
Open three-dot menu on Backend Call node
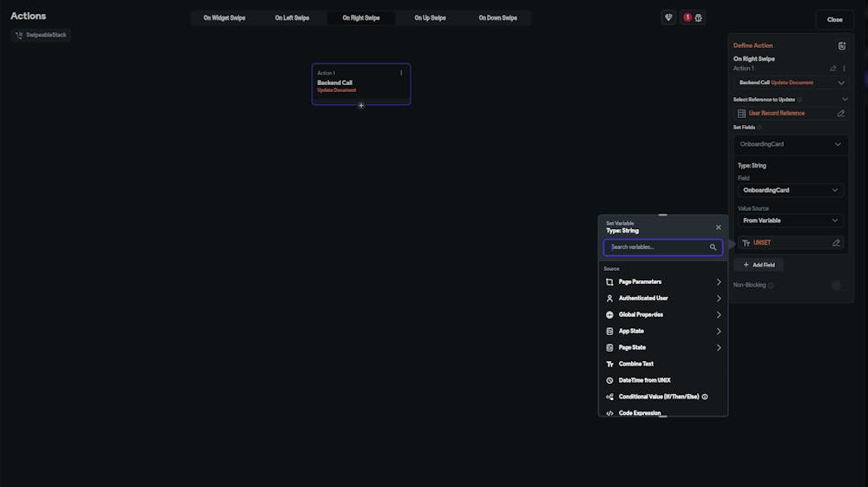tap(401, 73)
